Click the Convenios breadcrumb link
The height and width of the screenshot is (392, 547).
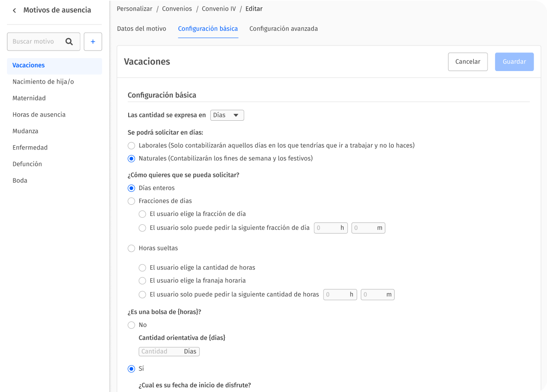[176, 9]
